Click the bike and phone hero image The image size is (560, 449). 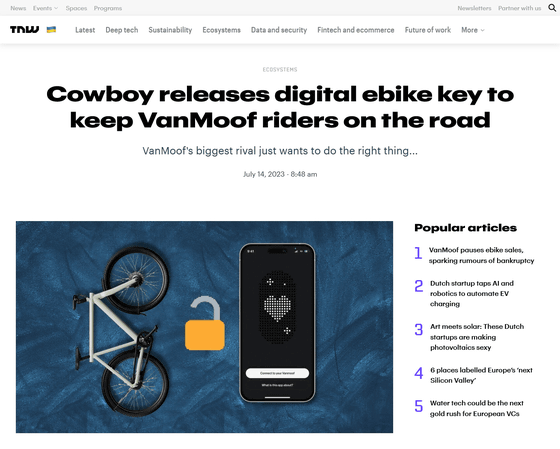pos(204,327)
